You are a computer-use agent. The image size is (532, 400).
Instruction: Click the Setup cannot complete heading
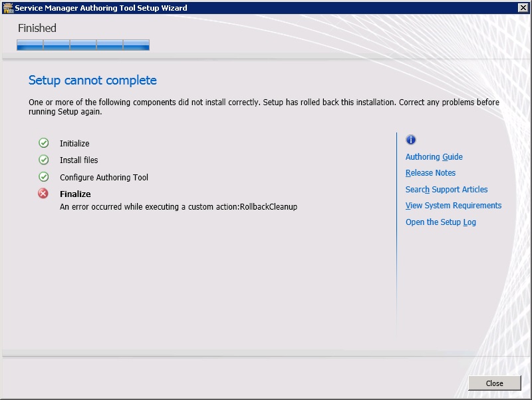[x=92, y=80]
